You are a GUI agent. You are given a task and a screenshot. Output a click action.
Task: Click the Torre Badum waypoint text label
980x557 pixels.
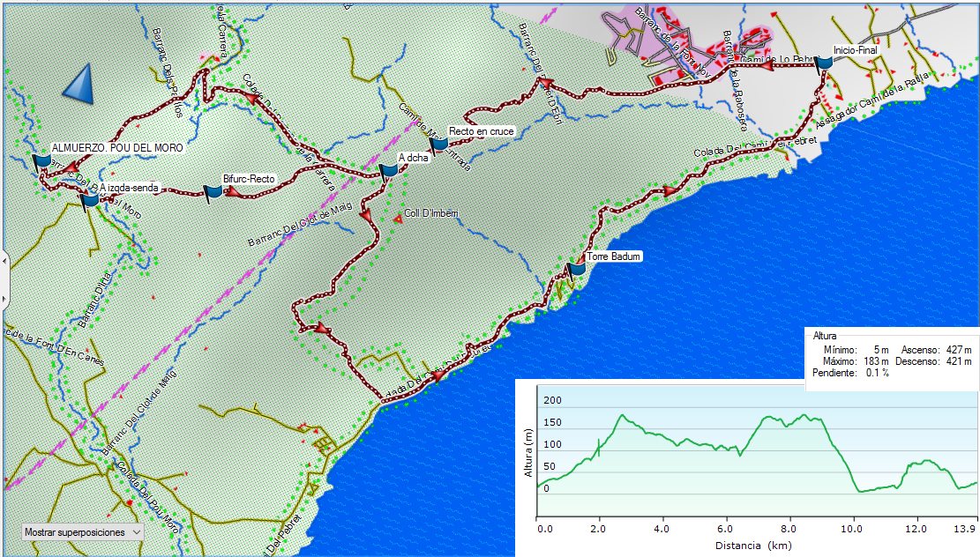pos(613,256)
